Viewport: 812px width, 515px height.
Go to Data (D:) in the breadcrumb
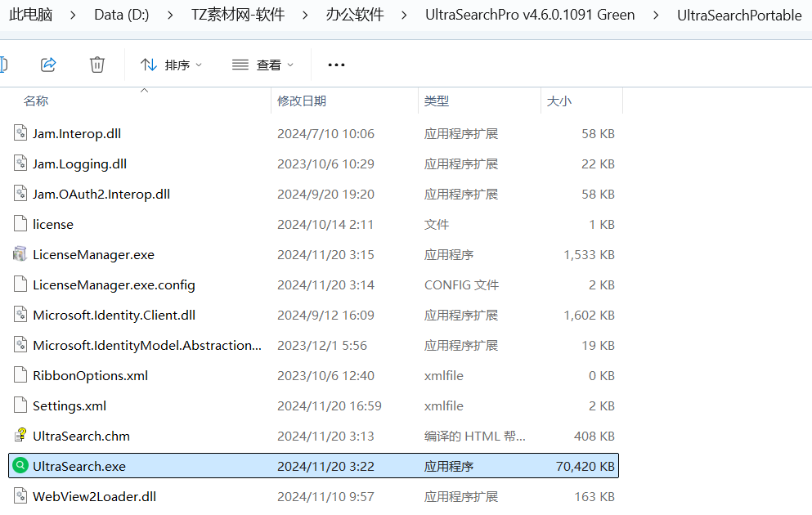tap(122, 15)
